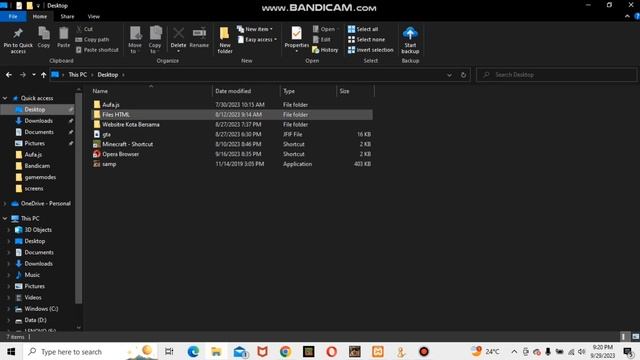
Task: Go up one folder level
Action: click(43, 75)
